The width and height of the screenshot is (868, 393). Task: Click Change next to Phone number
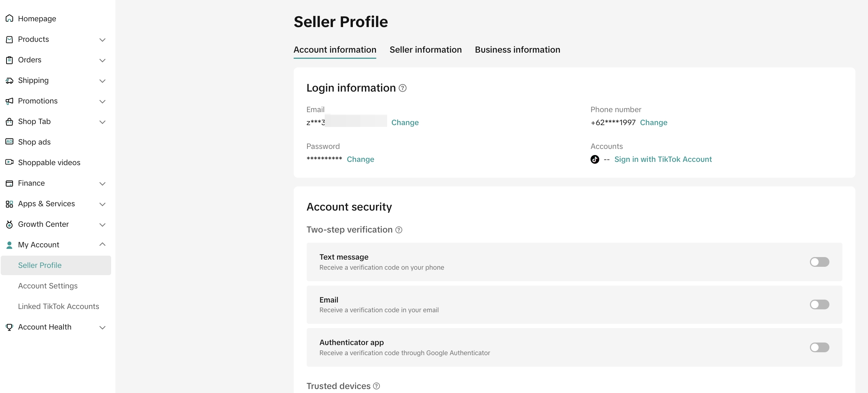point(653,123)
